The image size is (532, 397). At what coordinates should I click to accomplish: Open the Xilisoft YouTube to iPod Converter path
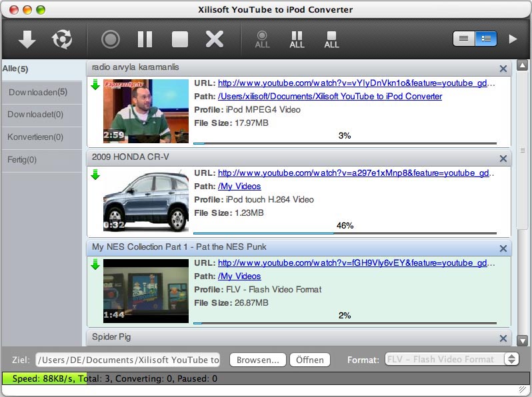[330, 97]
